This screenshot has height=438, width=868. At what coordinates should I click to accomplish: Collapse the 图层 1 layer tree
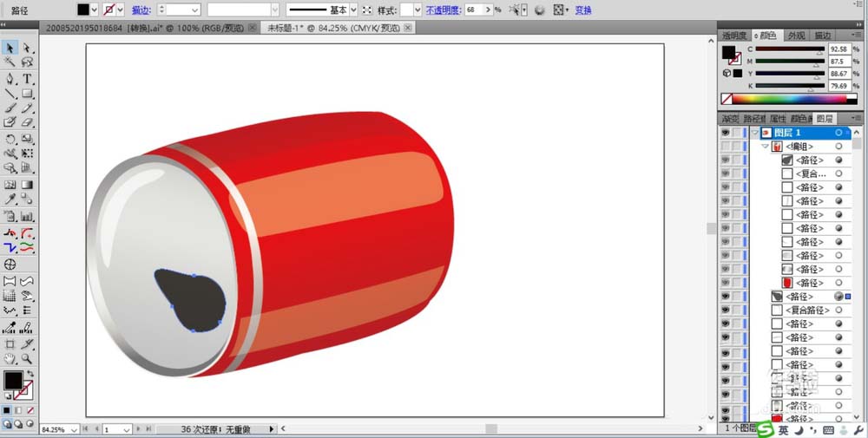click(754, 133)
